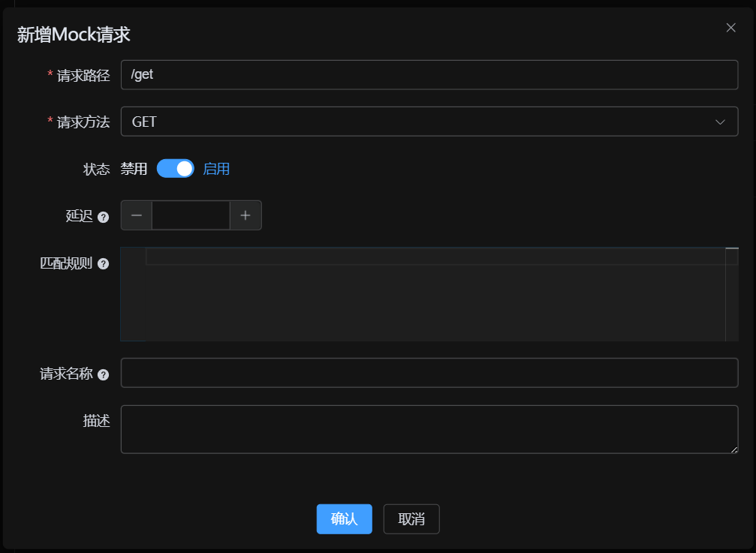The height and width of the screenshot is (553, 756).
Task: Focus the 请求名称 text field
Action: (x=429, y=373)
